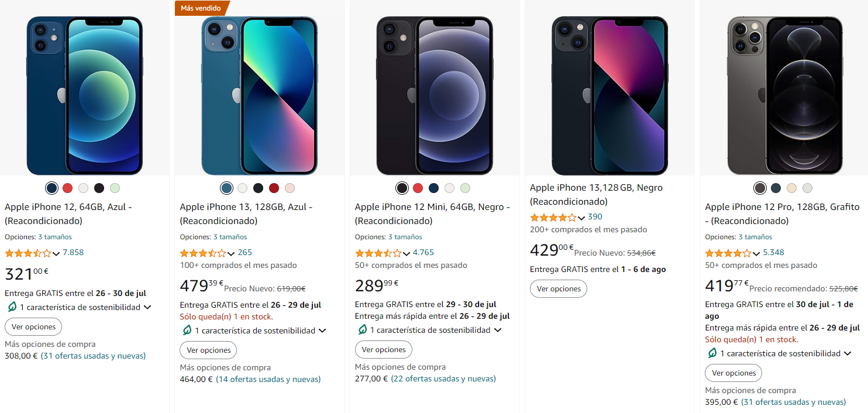Click 14 ofertas usadas y nuevas for iPhone 13
868x413 pixels.
coord(270,379)
